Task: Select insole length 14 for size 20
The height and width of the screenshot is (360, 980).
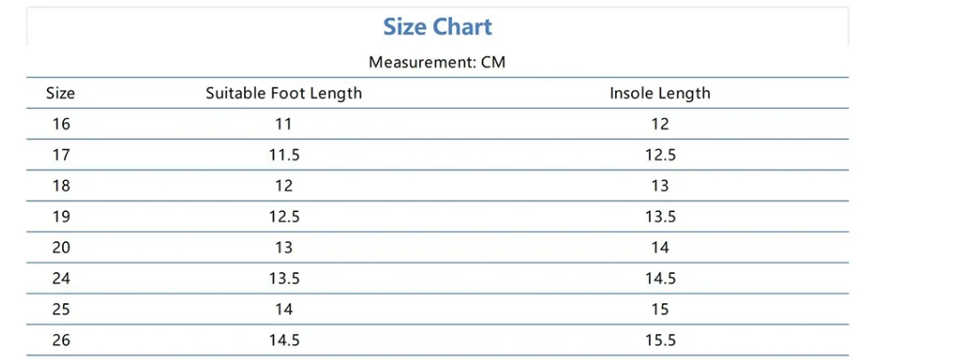Action: pyautogui.click(x=660, y=248)
